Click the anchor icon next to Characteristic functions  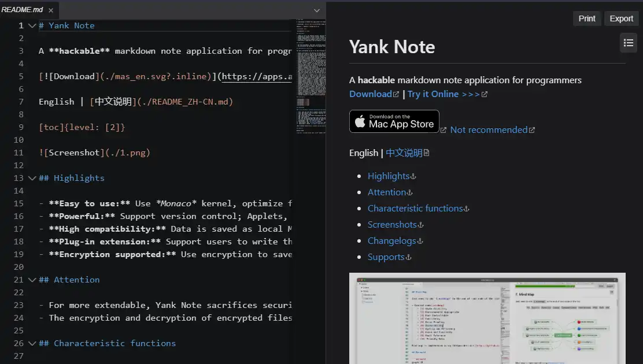click(x=466, y=209)
